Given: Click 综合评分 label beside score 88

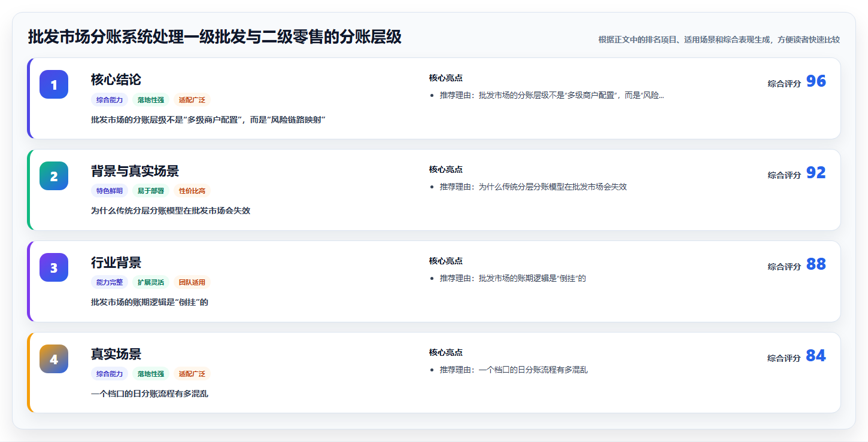Looking at the screenshot, I should click(784, 267).
